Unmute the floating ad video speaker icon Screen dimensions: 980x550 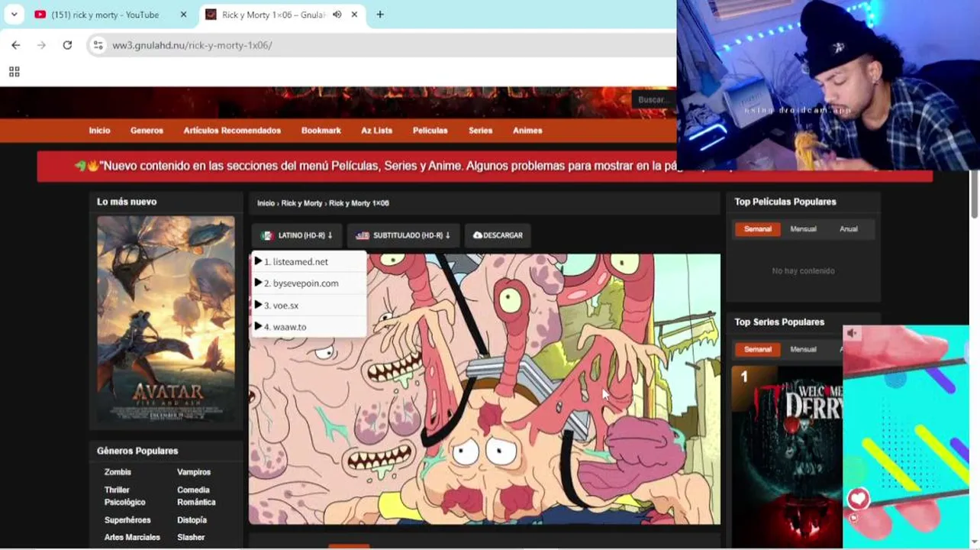point(853,333)
